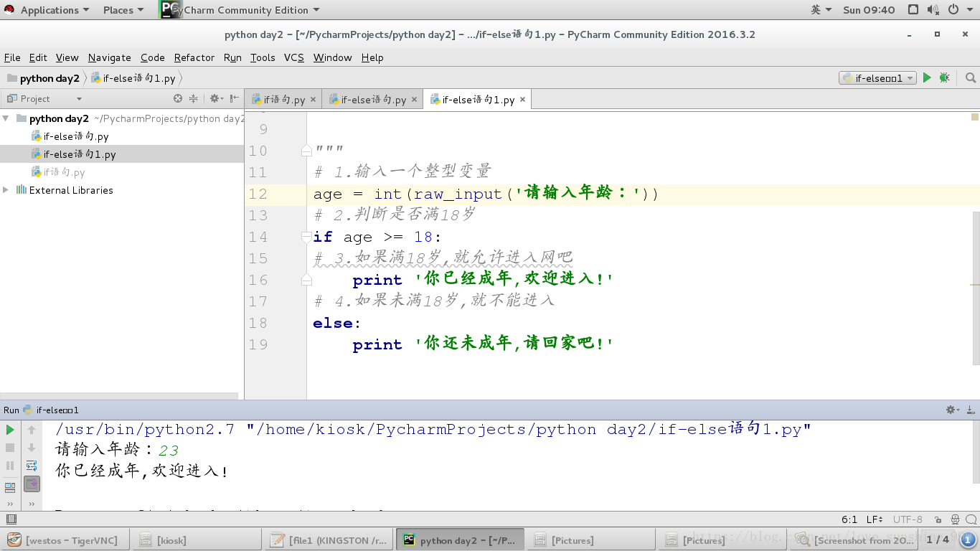Open the VCS menu
Viewport: 980px width, 551px height.
(294, 57)
